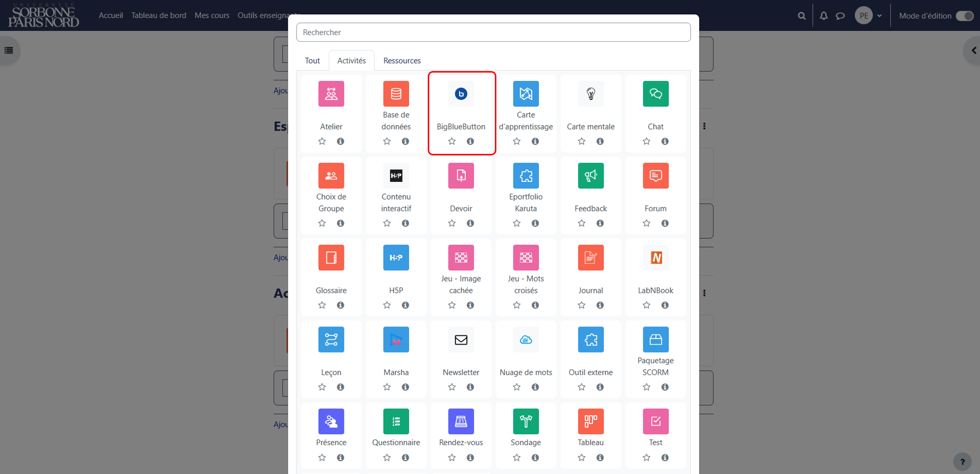Choose the Atelier activity icon

coord(331,94)
